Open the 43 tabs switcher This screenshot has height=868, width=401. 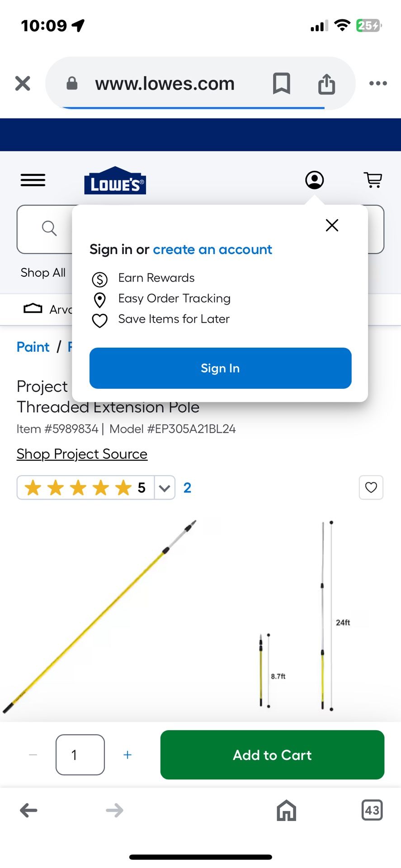(372, 810)
